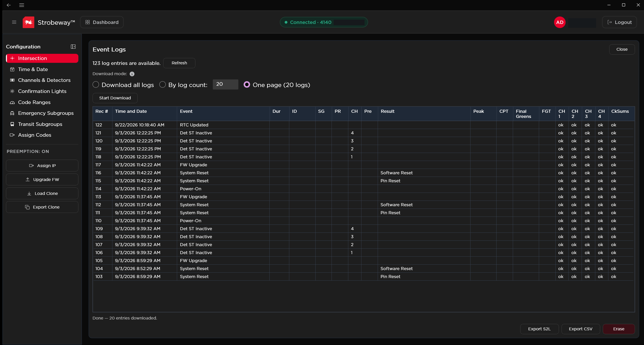Click Software Reset result in row 116
The width and height of the screenshot is (644, 345).
pyautogui.click(x=397, y=173)
